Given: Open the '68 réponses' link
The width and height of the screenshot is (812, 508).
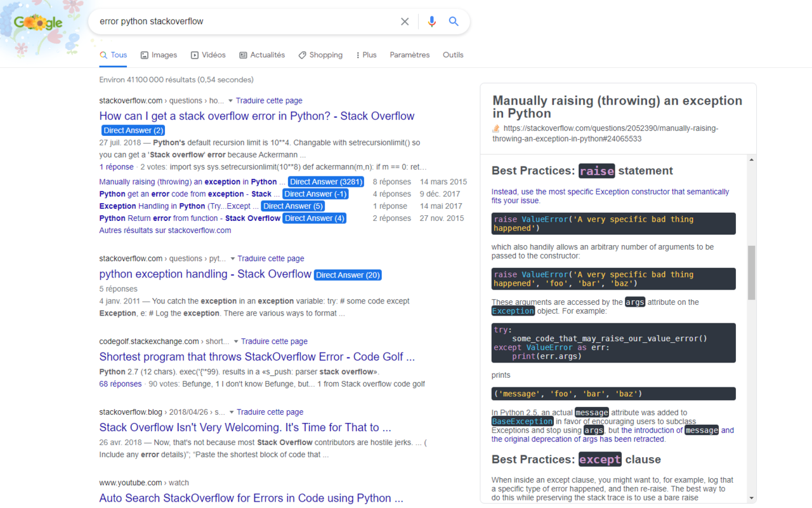Looking at the screenshot, I should [121, 384].
